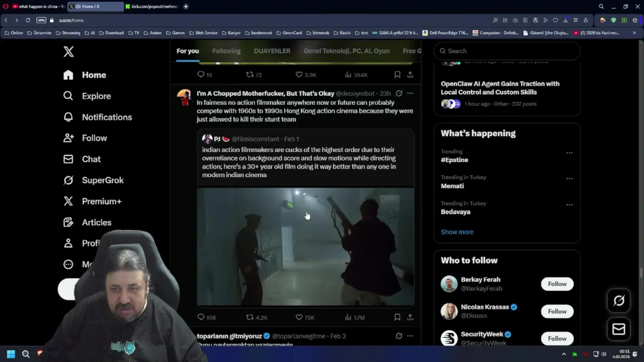
Task: Play the Hong Kong action film video
Action: [x=305, y=247]
